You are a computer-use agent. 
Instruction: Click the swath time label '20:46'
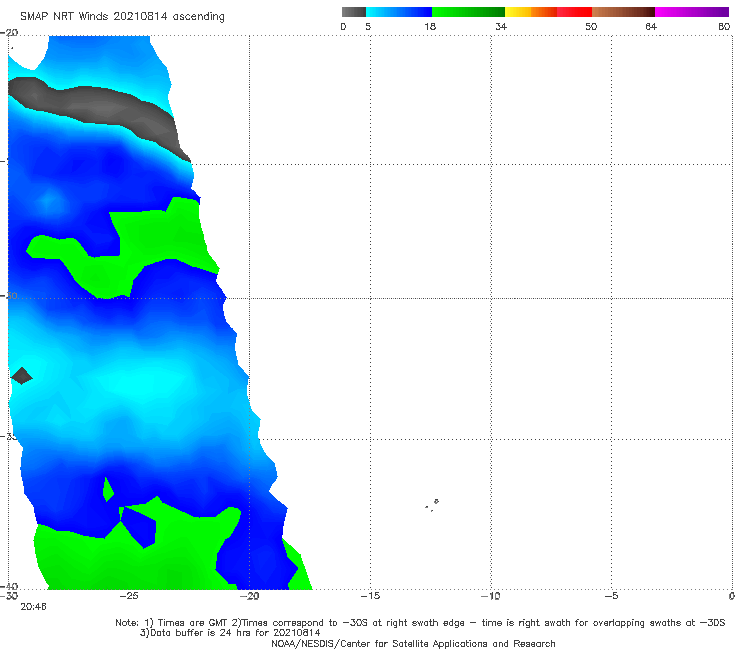(x=33, y=607)
